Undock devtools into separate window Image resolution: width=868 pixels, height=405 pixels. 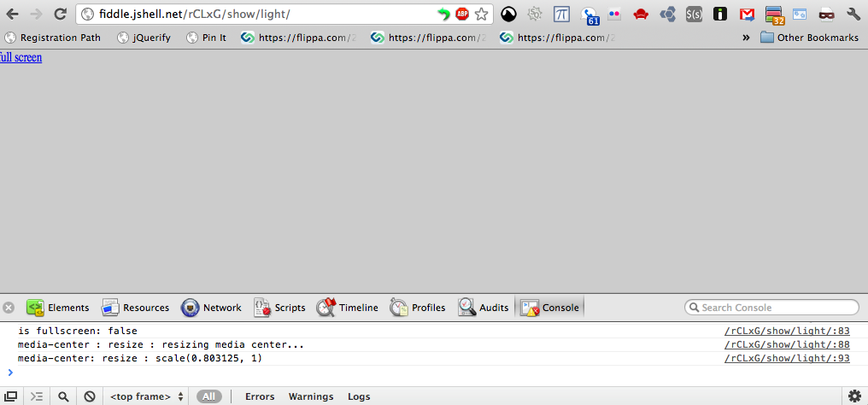click(10, 396)
